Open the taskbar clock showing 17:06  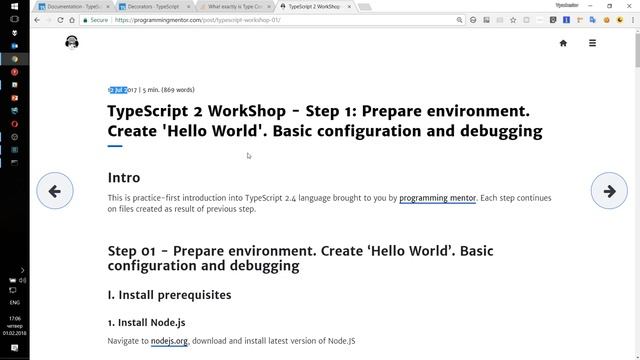tap(15, 326)
